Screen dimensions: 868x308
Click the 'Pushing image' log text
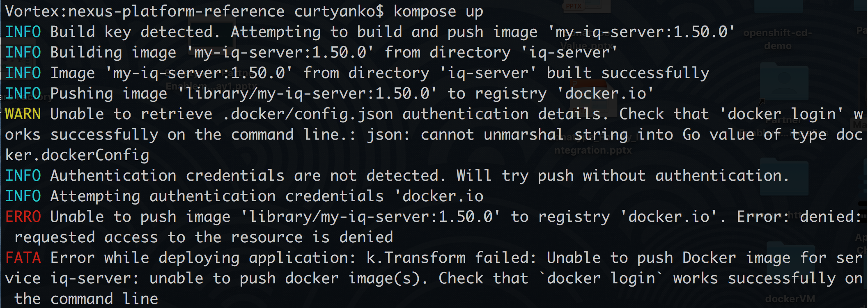click(x=109, y=94)
